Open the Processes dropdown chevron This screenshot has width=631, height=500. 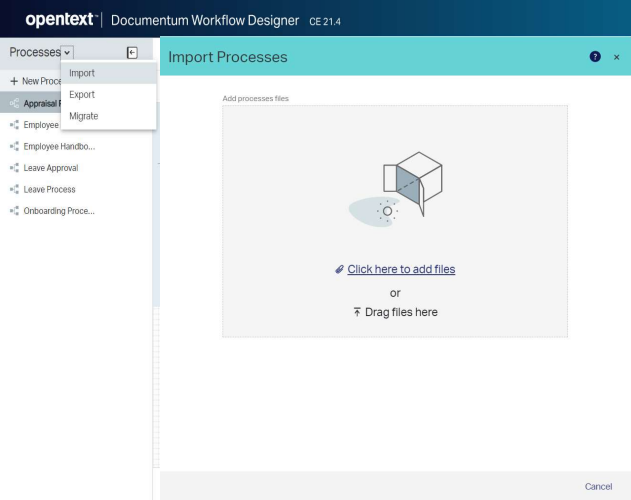(x=66, y=52)
